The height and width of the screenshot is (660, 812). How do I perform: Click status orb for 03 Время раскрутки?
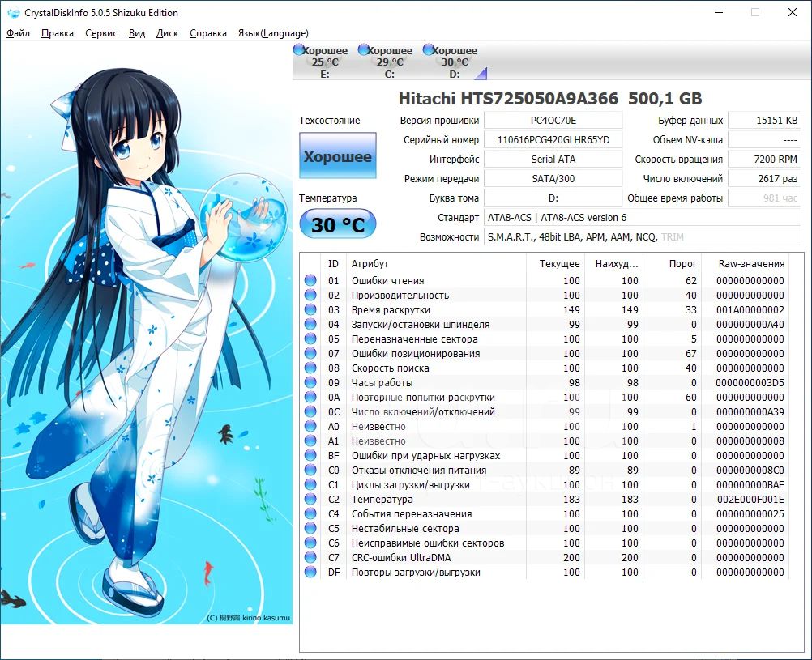point(310,309)
